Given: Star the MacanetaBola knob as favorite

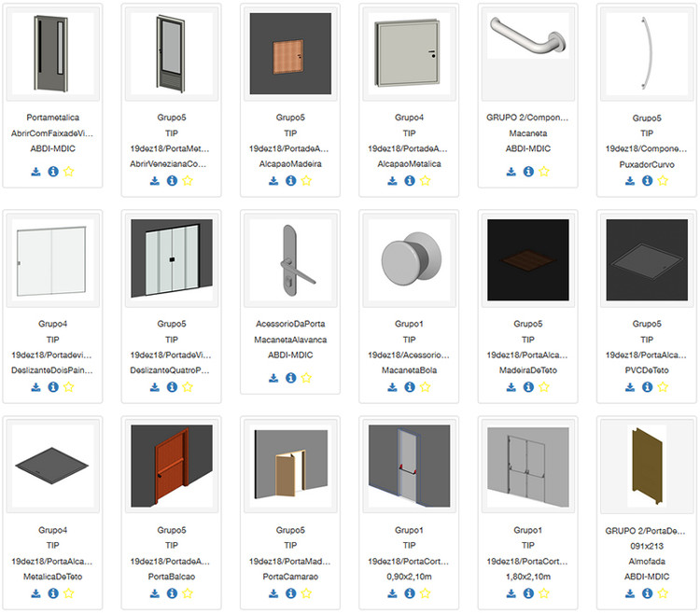Looking at the screenshot, I should pyautogui.click(x=425, y=387).
